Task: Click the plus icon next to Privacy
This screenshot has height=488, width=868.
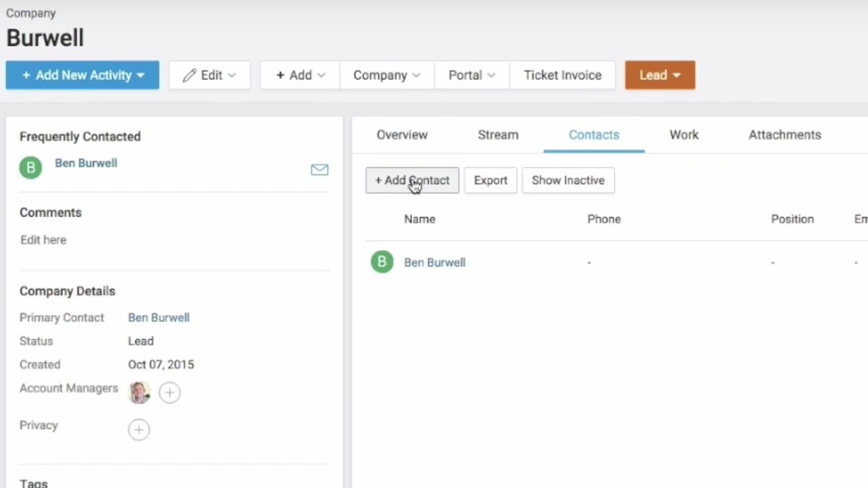Action: pyautogui.click(x=139, y=429)
